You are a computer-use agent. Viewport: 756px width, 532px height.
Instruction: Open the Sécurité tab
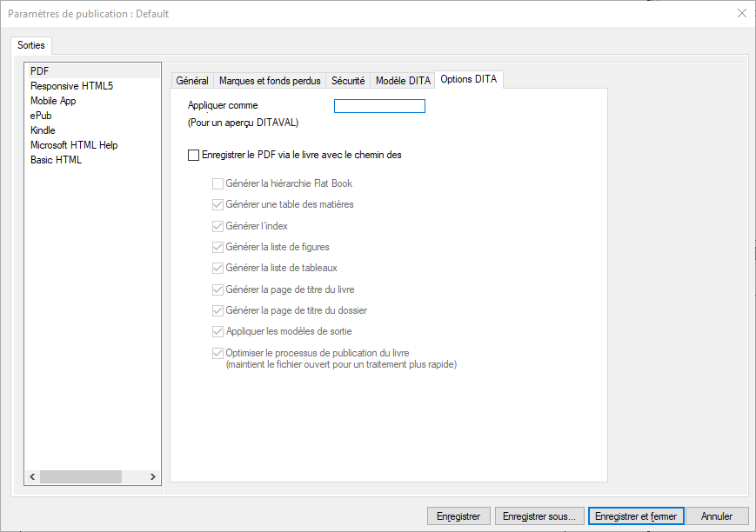[348, 81]
